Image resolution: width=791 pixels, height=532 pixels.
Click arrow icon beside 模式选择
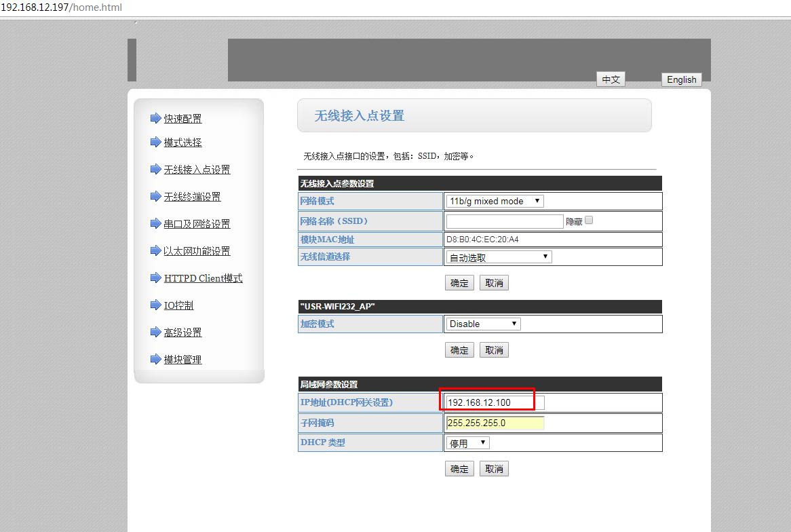[x=155, y=142]
